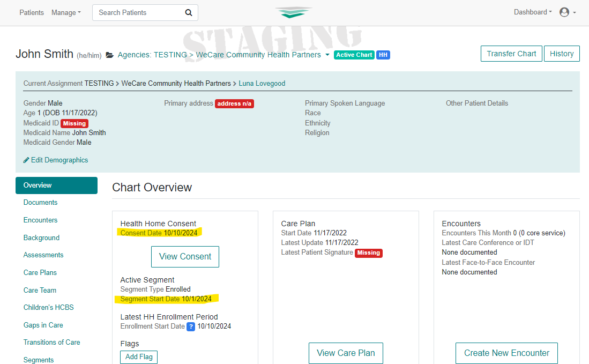
Task: Click the View Consent button
Action: pyautogui.click(x=185, y=257)
